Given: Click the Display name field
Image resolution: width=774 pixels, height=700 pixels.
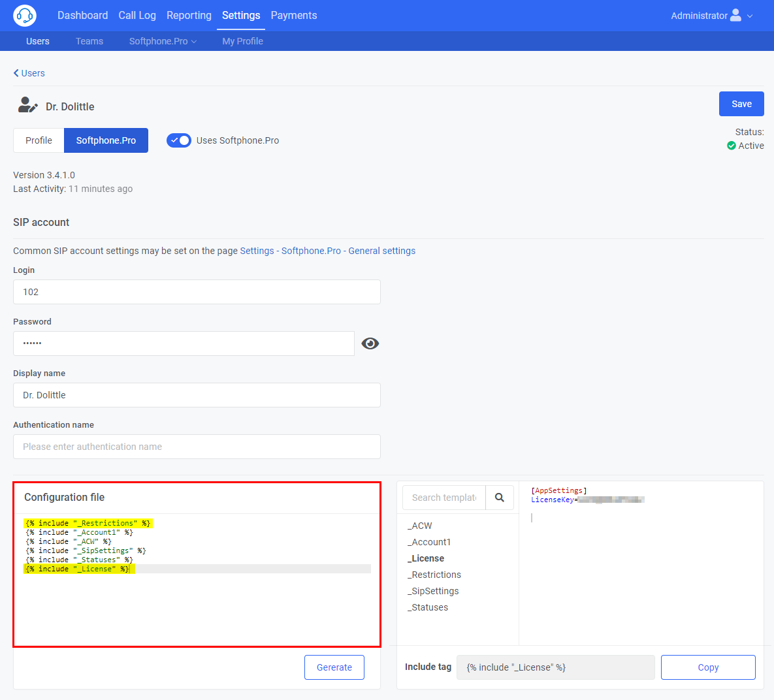Looking at the screenshot, I should click(197, 396).
